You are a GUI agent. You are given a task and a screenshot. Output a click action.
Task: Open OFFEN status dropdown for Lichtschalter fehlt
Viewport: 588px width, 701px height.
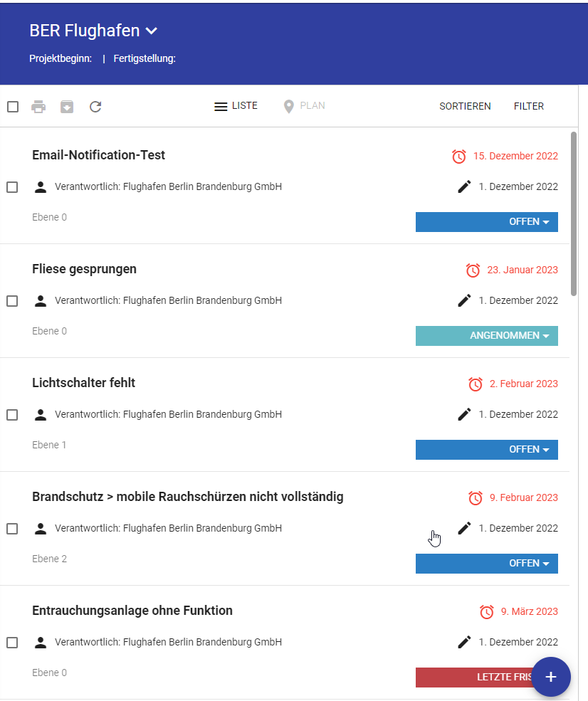(x=487, y=450)
